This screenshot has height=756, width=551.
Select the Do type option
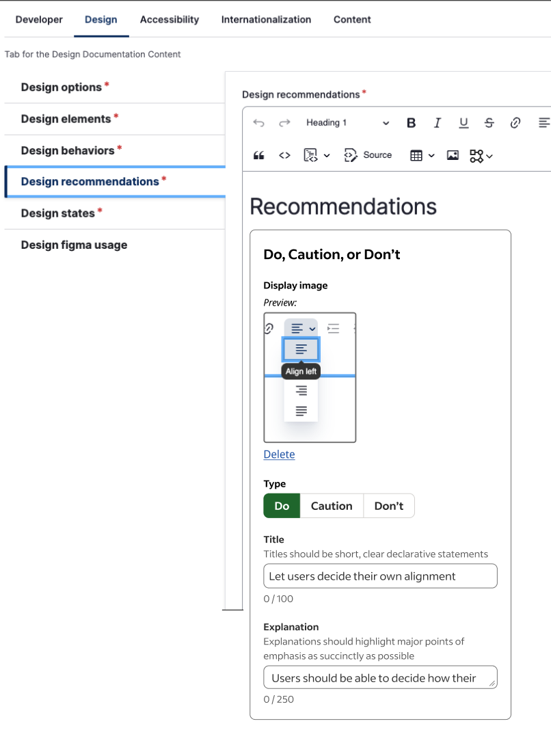click(x=282, y=506)
